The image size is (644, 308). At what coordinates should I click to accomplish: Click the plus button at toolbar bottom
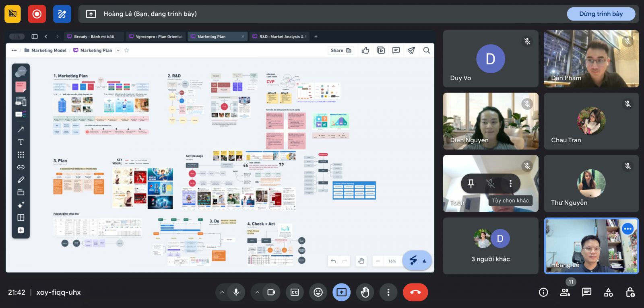tap(21, 230)
